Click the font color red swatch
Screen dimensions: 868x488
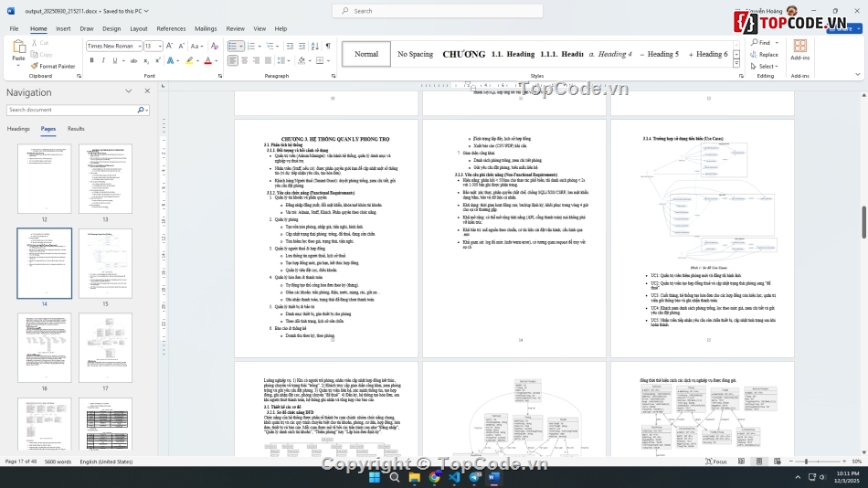206,61
